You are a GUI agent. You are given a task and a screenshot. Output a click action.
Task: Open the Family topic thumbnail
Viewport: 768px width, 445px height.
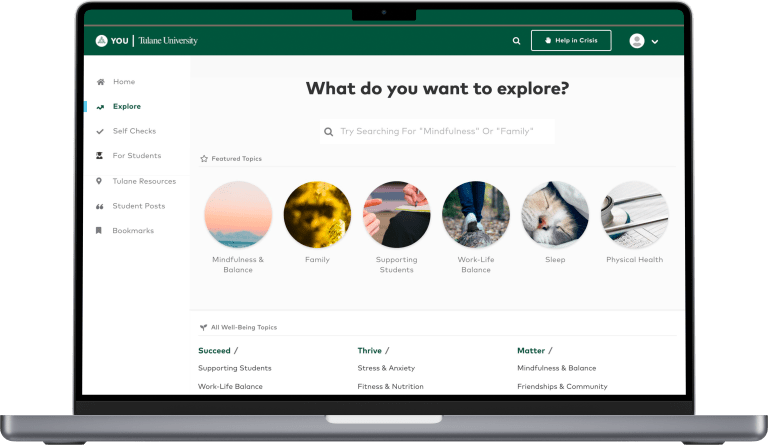pyautogui.click(x=317, y=214)
